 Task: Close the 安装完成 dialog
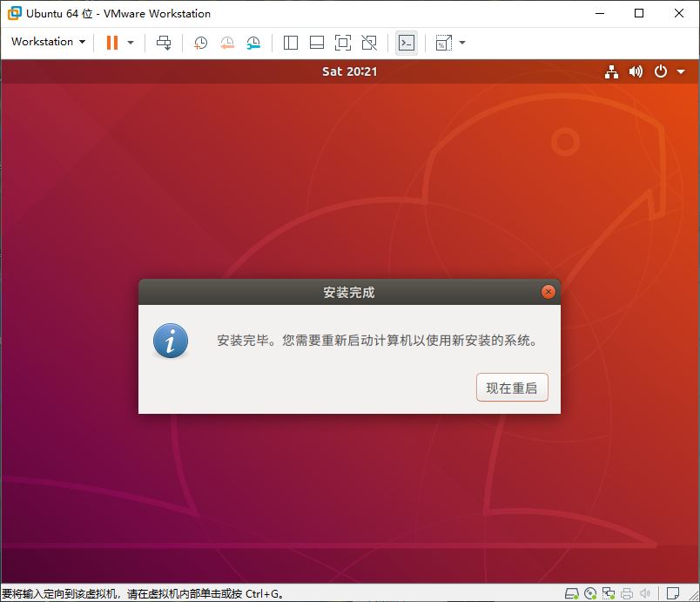(549, 292)
